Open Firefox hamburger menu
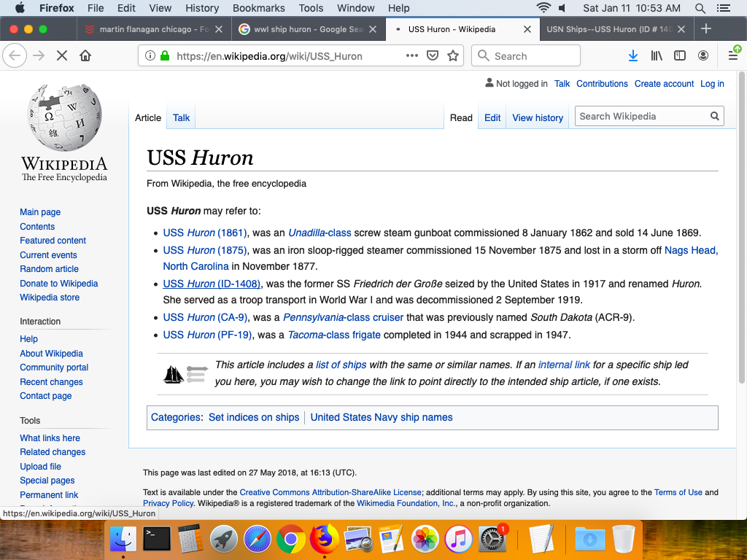Screen dimensions: 747x560 tap(733, 55)
